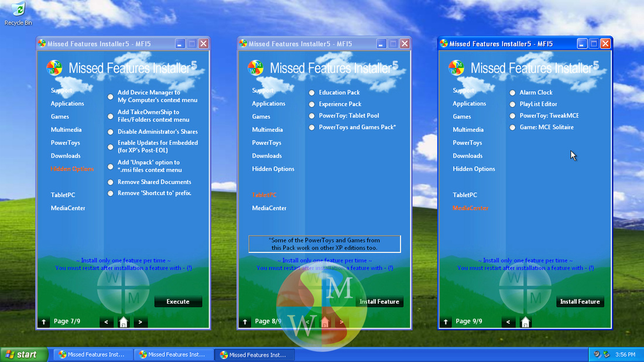Choose PowerToys and Games Pack option
This screenshot has width=644, height=362.
311,127
